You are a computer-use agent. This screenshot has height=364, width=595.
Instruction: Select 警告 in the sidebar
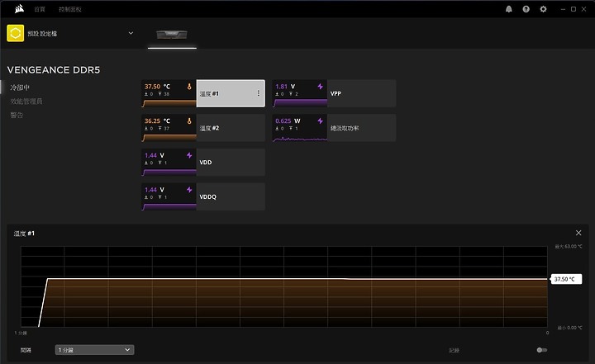[x=17, y=115]
